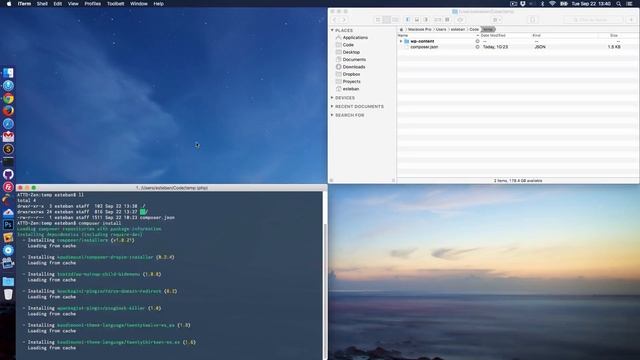Click the Wi-Fi status icon
The height and width of the screenshot is (360, 640).
click(x=552, y=4)
